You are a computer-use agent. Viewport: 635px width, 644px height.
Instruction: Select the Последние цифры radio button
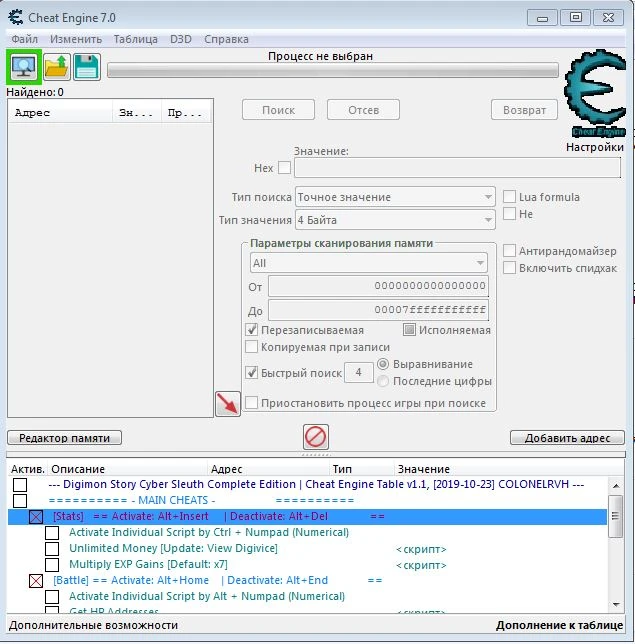(383, 381)
